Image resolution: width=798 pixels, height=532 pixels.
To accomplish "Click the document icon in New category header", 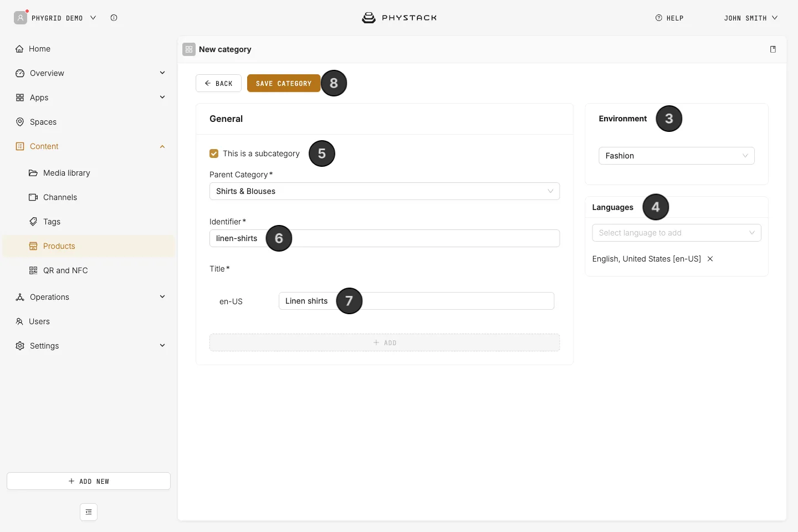I will pos(773,49).
